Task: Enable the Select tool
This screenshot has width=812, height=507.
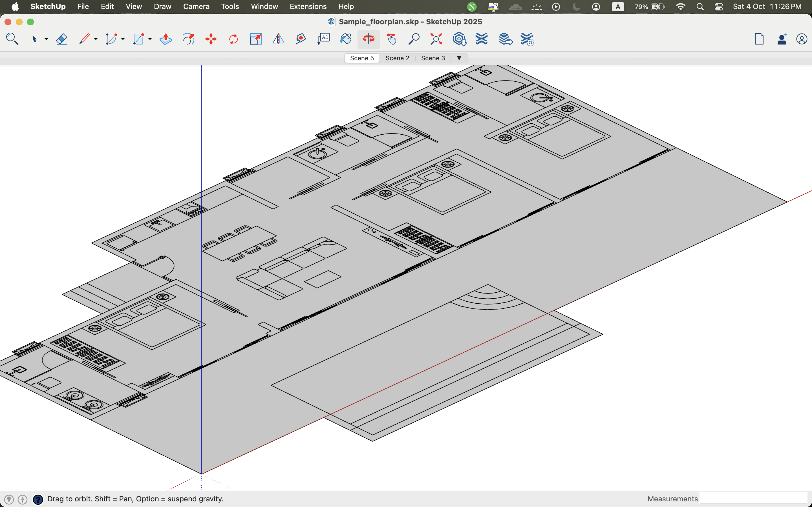Action: click(35, 39)
